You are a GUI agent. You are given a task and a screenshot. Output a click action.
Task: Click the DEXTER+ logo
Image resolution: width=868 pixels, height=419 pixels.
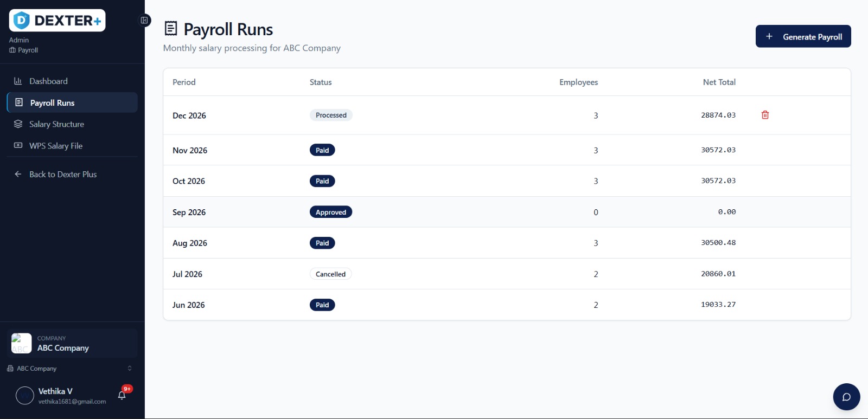coord(57,21)
